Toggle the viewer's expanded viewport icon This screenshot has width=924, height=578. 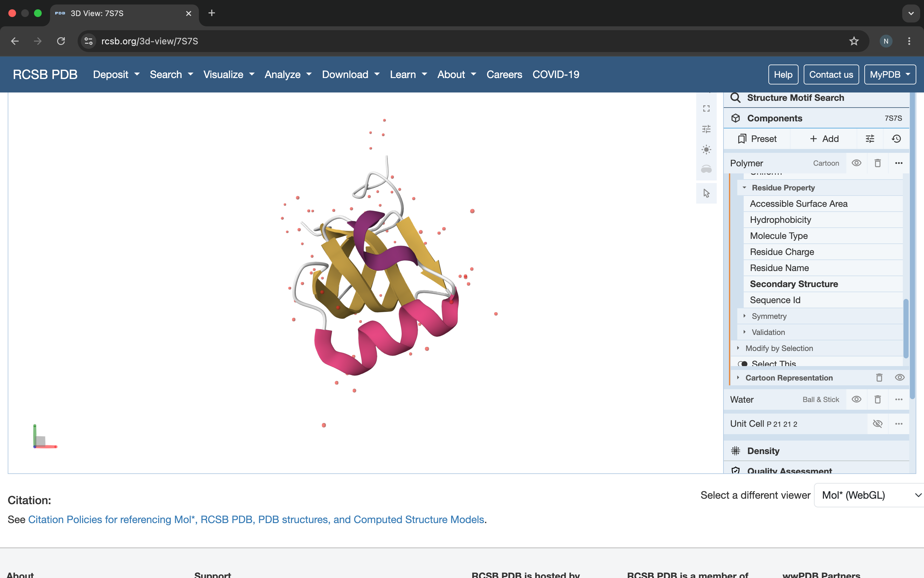[x=706, y=109]
